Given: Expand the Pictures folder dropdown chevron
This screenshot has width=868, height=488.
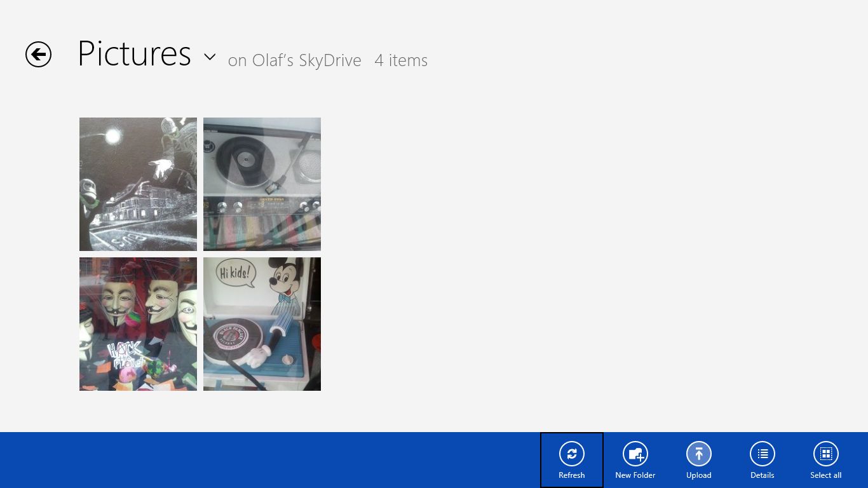Looking at the screenshot, I should point(210,57).
